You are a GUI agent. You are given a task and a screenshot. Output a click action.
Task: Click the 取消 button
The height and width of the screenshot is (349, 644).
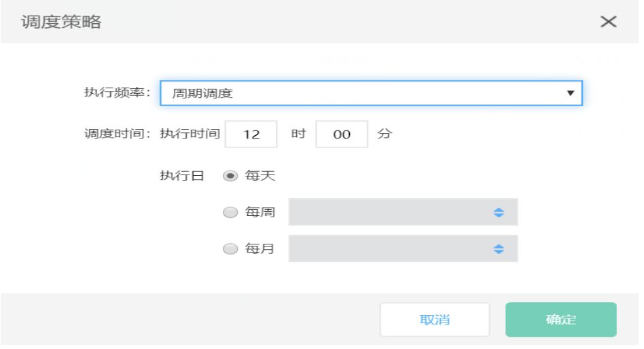tap(435, 319)
